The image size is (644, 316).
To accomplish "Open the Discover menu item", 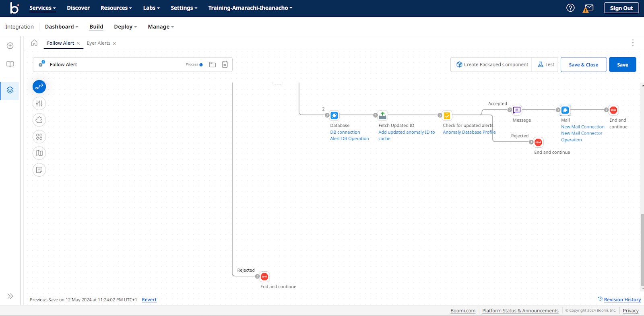I will pyautogui.click(x=78, y=8).
